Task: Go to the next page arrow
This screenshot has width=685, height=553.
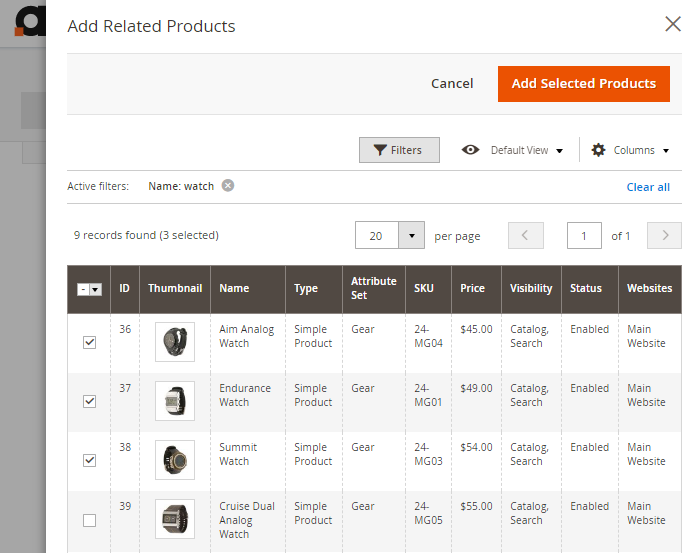Action: [x=664, y=236]
